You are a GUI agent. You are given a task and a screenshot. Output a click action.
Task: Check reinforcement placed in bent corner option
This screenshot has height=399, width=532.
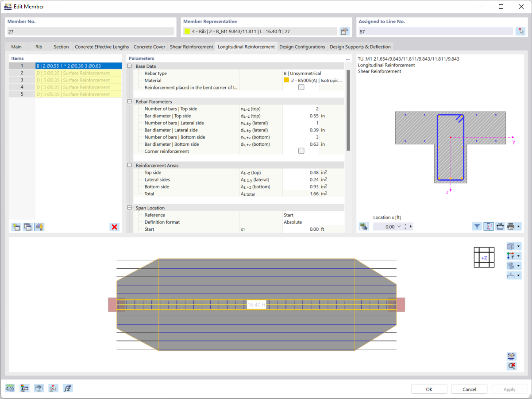pyautogui.click(x=301, y=87)
